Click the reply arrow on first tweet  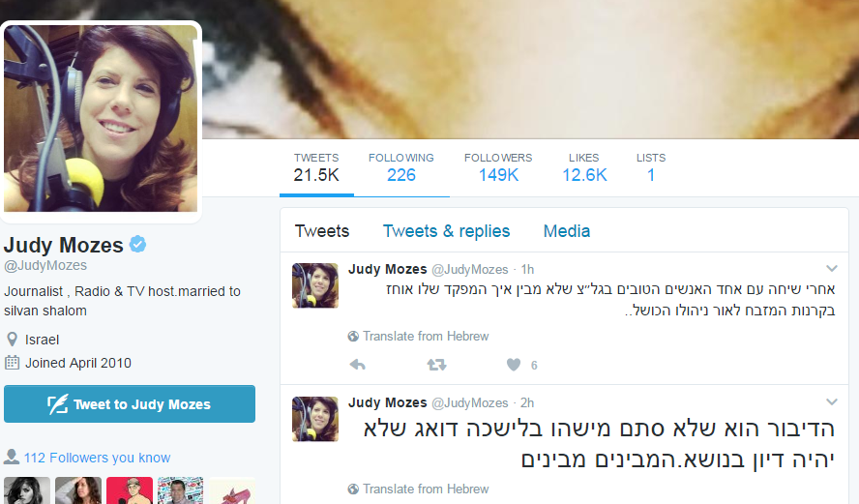coord(358,365)
